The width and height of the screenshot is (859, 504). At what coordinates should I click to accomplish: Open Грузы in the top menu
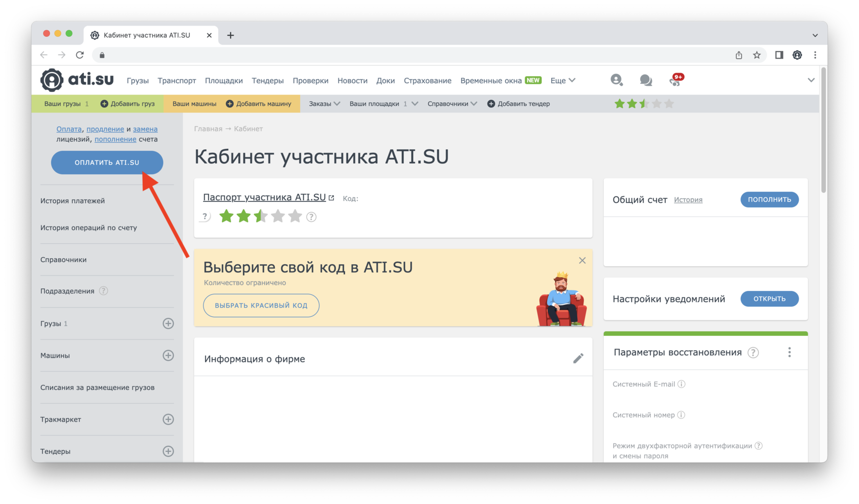click(138, 80)
